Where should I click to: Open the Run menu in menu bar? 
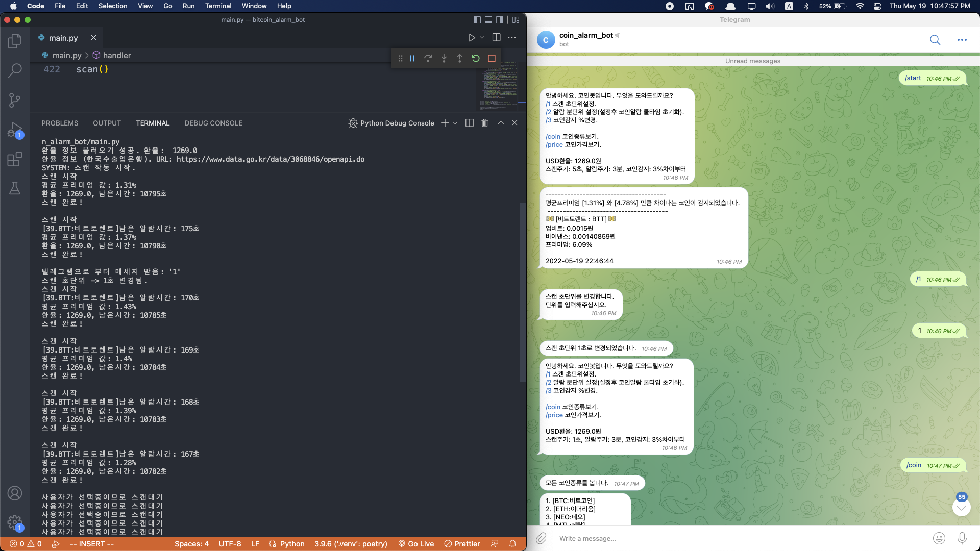coord(188,6)
